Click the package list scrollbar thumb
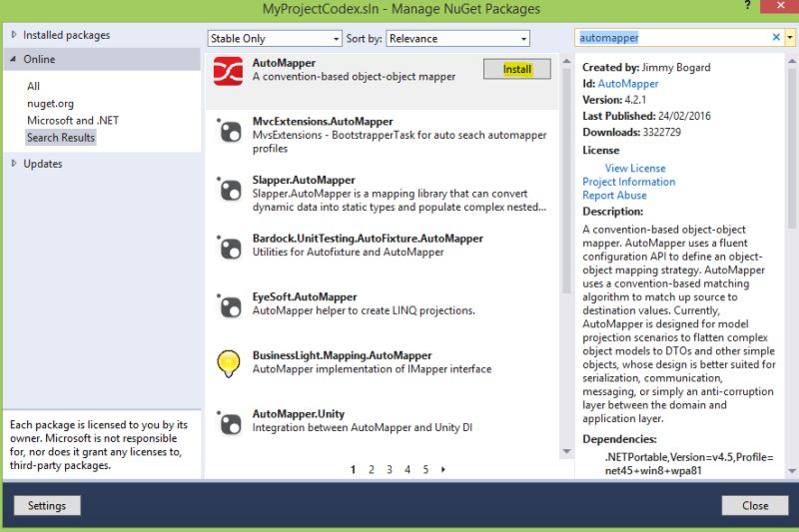 [x=566, y=181]
